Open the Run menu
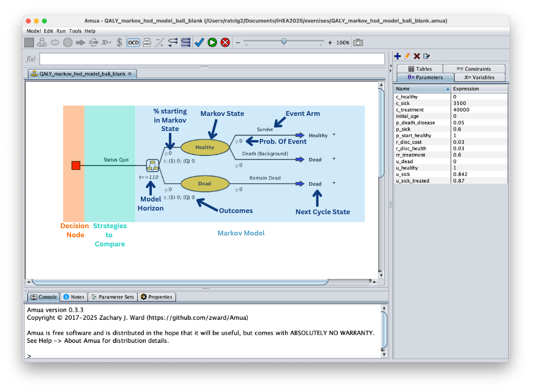The image size is (533, 392). pyautogui.click(x=61, y=31)
